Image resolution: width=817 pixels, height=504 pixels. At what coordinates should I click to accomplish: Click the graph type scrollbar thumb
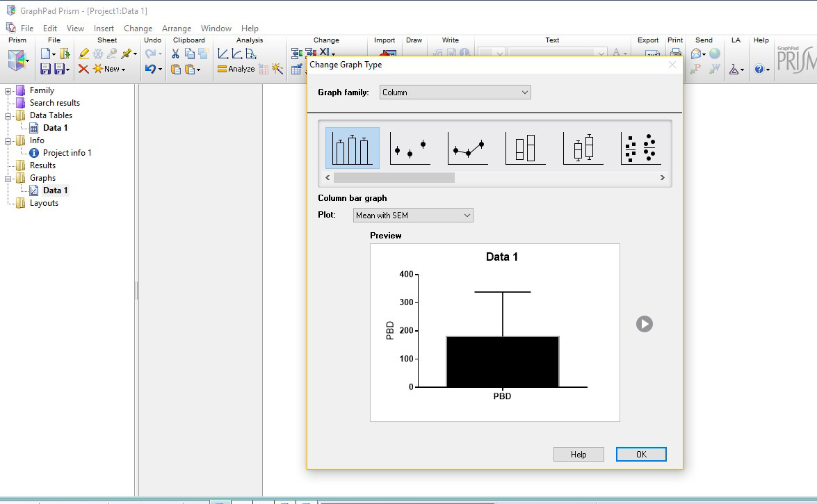click(x=394, y=178)
